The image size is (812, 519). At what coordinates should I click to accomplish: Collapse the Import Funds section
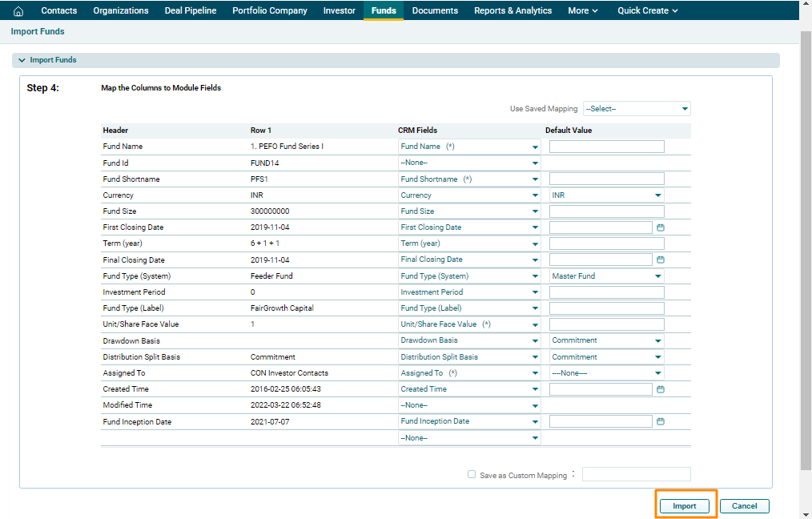pyautogui.click(x=22, y=60)
